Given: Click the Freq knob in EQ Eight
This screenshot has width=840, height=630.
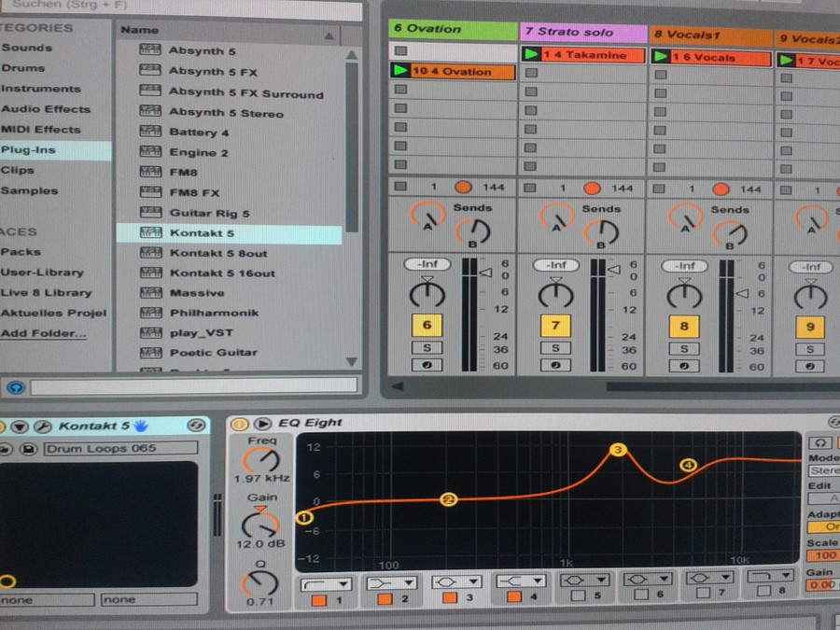Looking at the screenshot, I should (260, 459).
